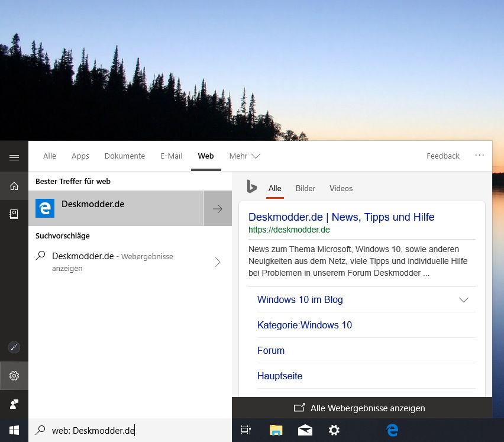Switch to the Apps filter tab

pyautogui.click(x=80, y=156)
